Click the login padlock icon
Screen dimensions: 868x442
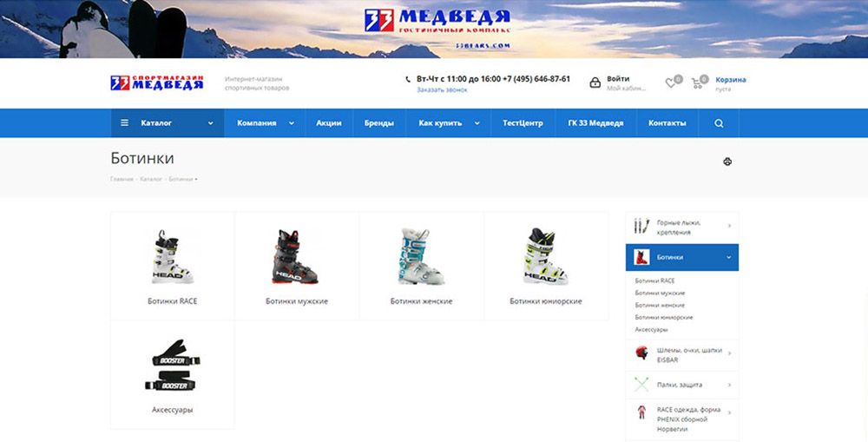595,82
